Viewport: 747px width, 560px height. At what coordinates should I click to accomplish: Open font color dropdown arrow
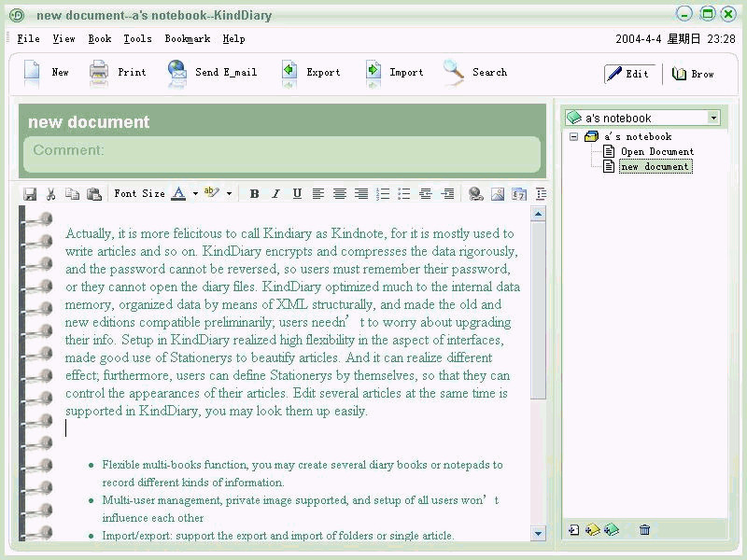195,194
